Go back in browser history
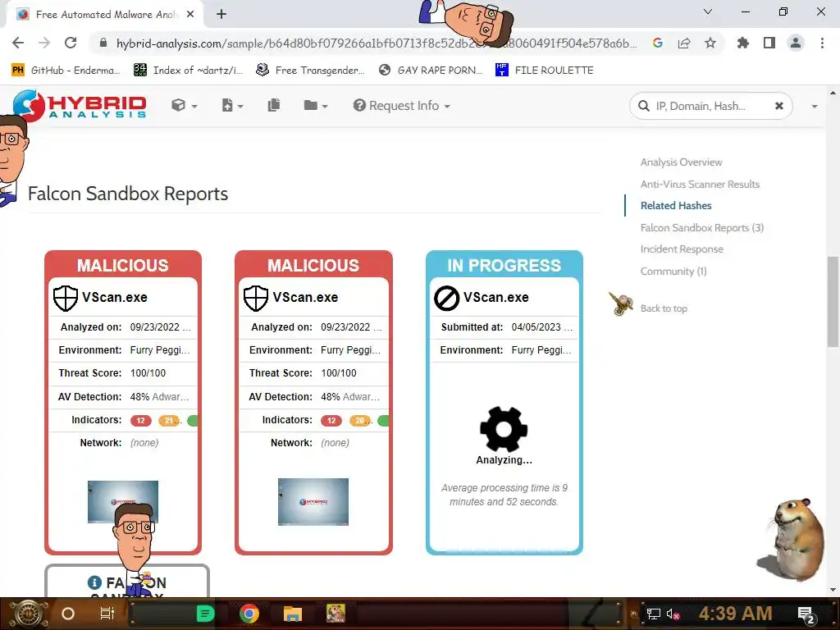This screenshot has width=840, height=630. (18, 43)
